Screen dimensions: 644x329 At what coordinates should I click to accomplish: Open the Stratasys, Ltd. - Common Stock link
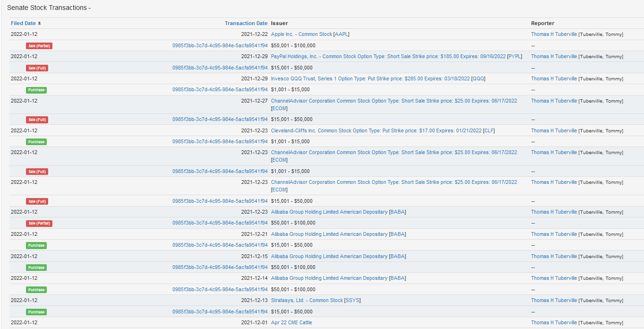point(307,300)
